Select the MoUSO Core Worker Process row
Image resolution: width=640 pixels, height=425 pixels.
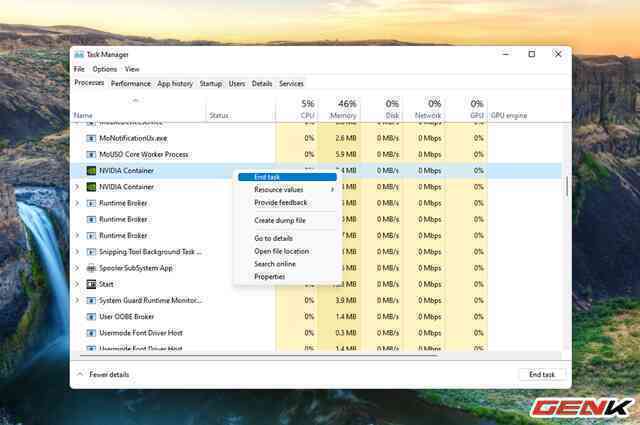coord(316,155)
